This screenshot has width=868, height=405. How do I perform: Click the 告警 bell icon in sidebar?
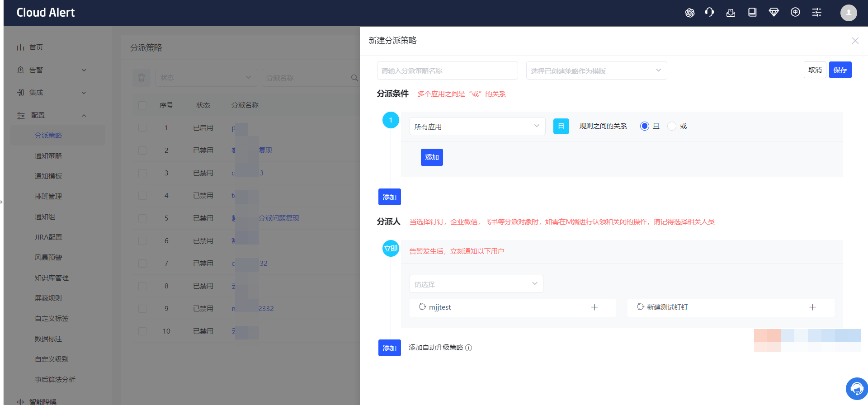(x=20, y=70)
